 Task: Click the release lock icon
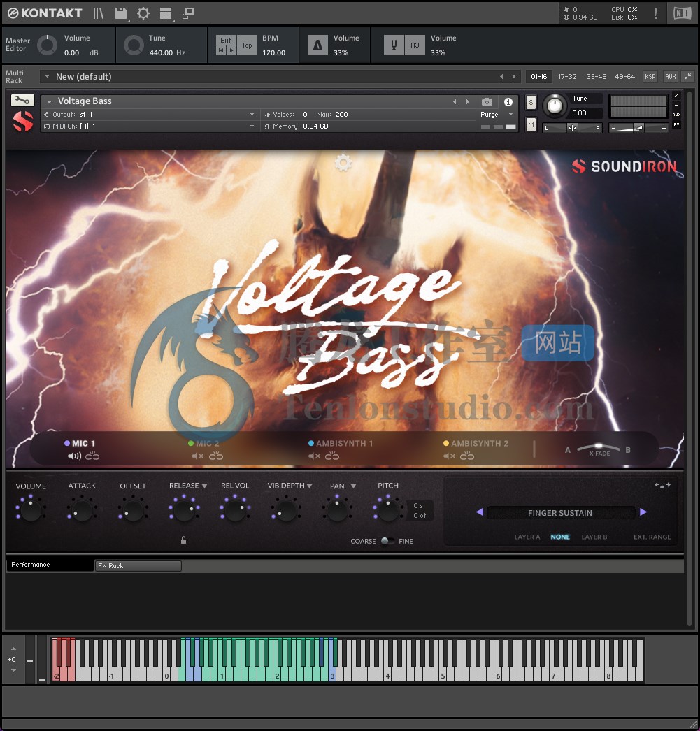coord(184,540)
